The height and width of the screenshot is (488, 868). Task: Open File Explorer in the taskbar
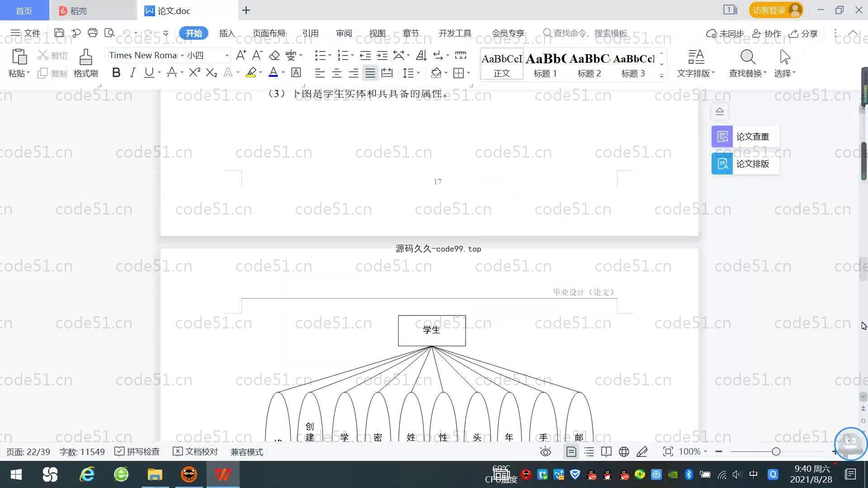(155, 474)
